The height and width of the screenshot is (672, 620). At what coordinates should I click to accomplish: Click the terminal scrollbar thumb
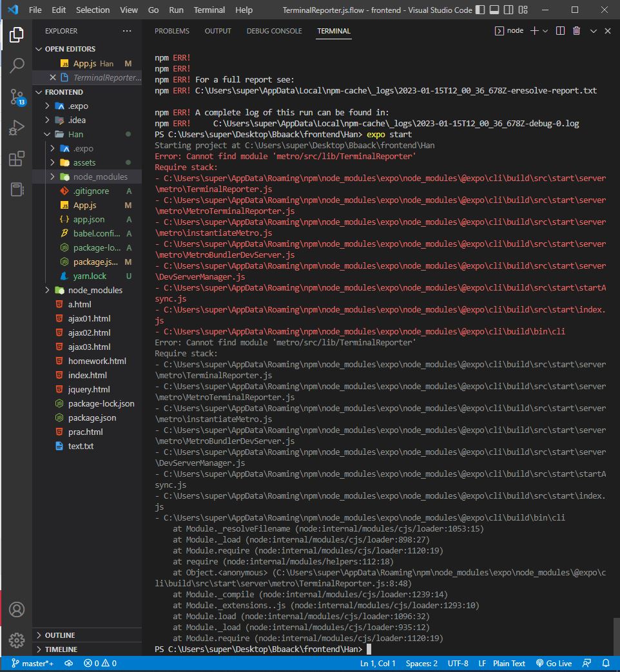pos(616,637)
